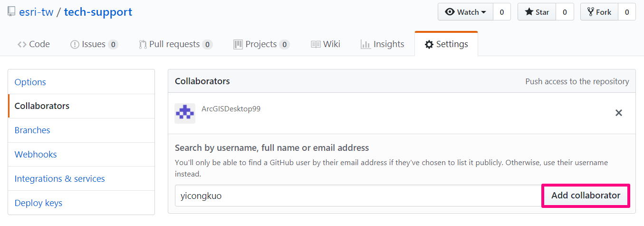View the Insights tab

(383, 44)
